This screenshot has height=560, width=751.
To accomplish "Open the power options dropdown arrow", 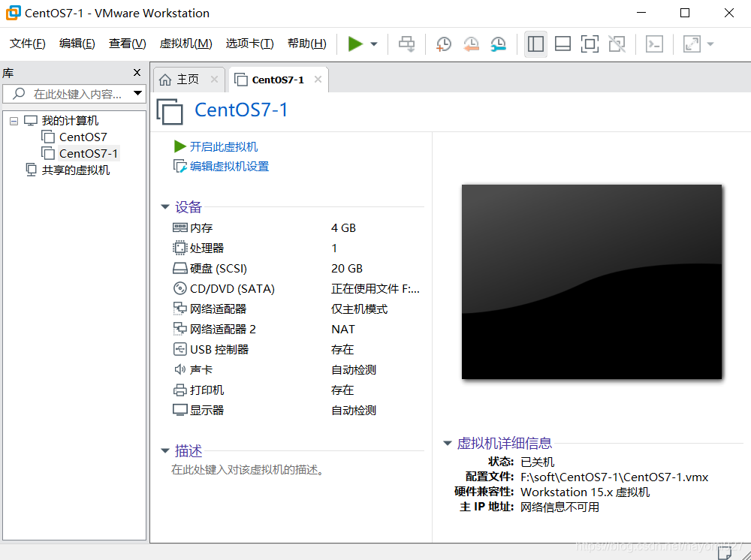I will (374, 44).
